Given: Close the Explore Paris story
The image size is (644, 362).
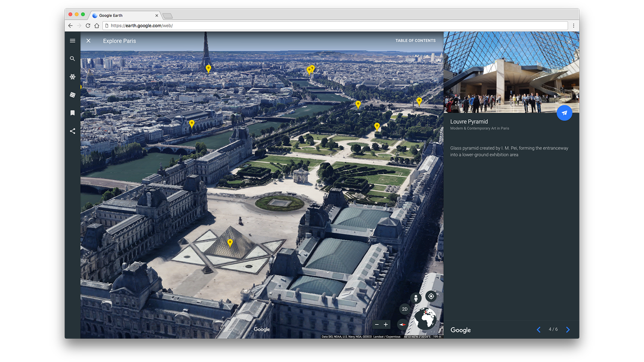Looking at the screenshot, I should 88,41.
